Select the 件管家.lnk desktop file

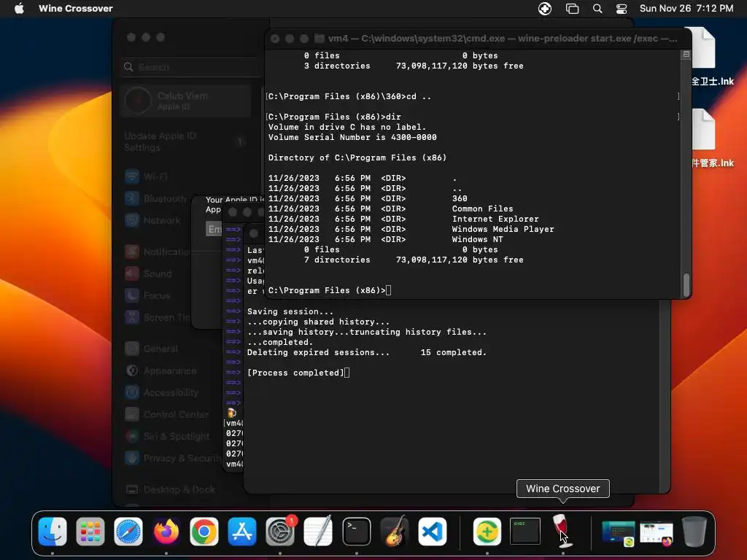pyautogui.click(x=712, y=139)
